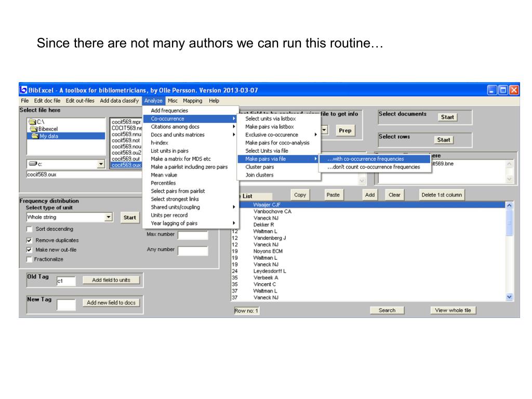
Task: Open the Help menu
Action: click(214, 101)
